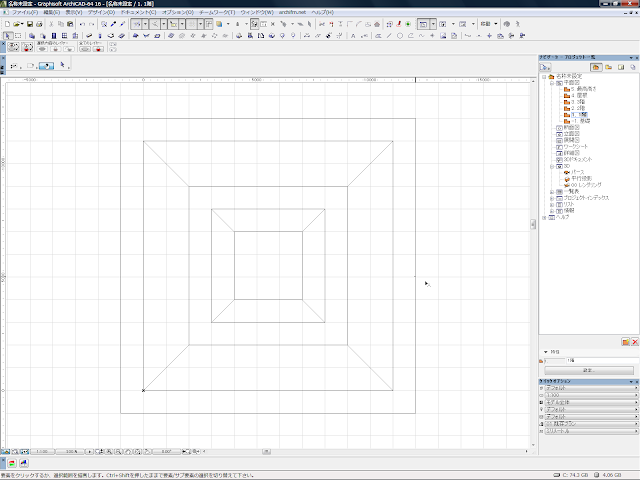Screen dimensions: 640x480
Task: Open the 表示(V) menu
Action: [x=73, y=12]
